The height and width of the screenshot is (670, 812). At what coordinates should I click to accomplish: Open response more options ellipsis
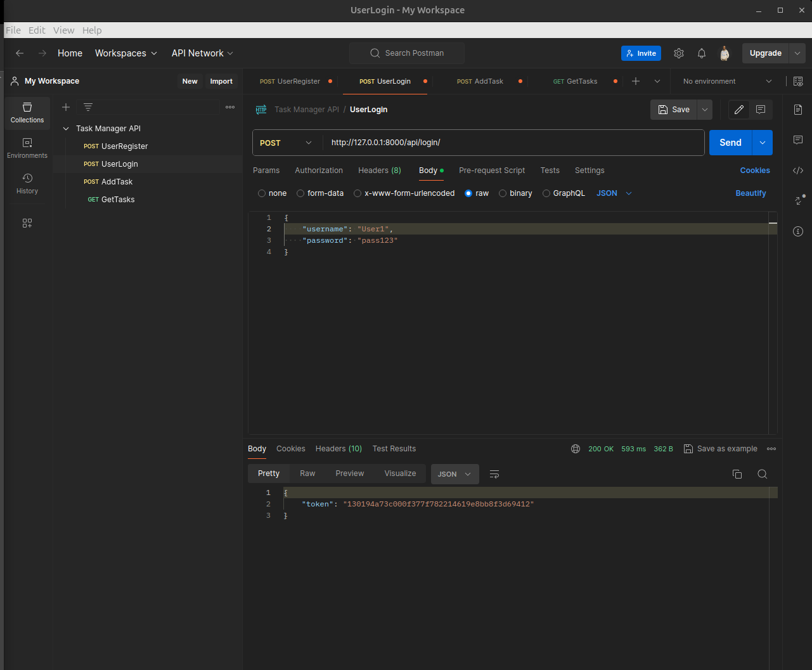pos(771,449)
